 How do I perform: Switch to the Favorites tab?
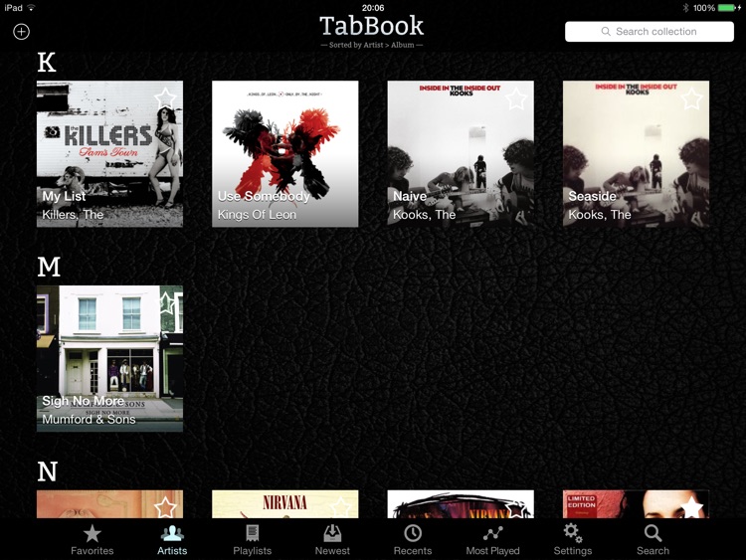point(93,540)
